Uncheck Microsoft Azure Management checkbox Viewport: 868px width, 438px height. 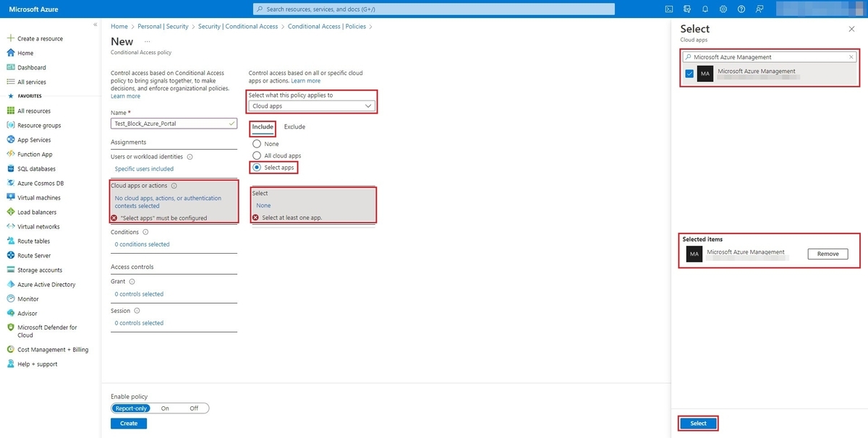click(689, 74)
